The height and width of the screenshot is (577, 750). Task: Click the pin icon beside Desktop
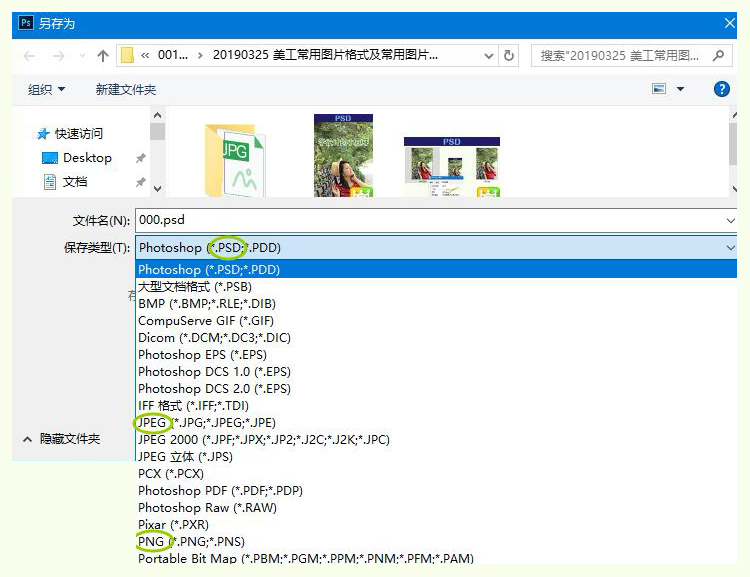point(141,158)
